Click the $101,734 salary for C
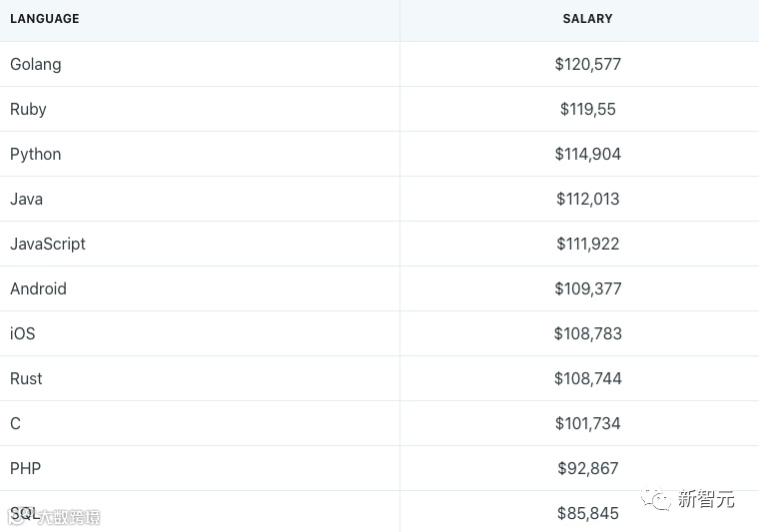The image size is (759, 532). [588, 423]
